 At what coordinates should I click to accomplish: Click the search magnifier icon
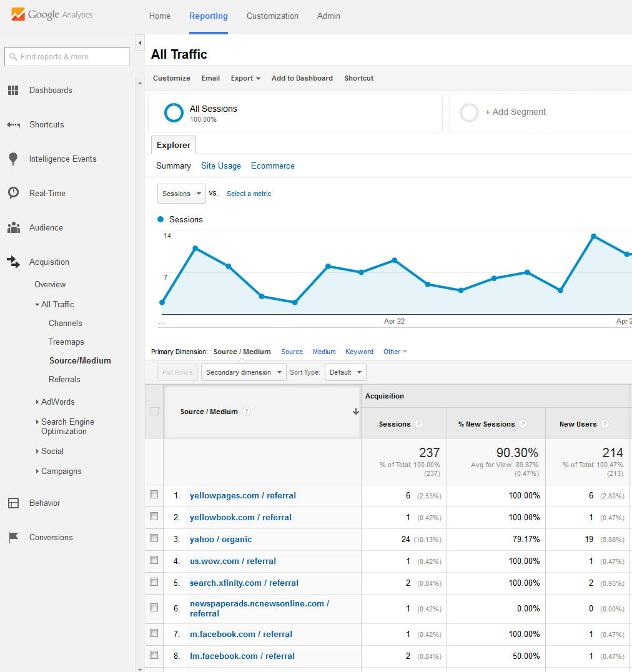(x=13, y=57)
